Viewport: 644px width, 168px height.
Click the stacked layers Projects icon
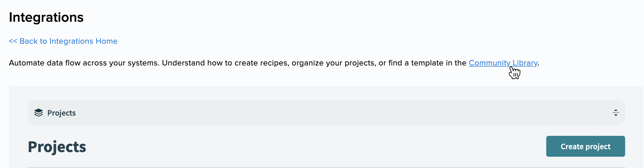38,113
